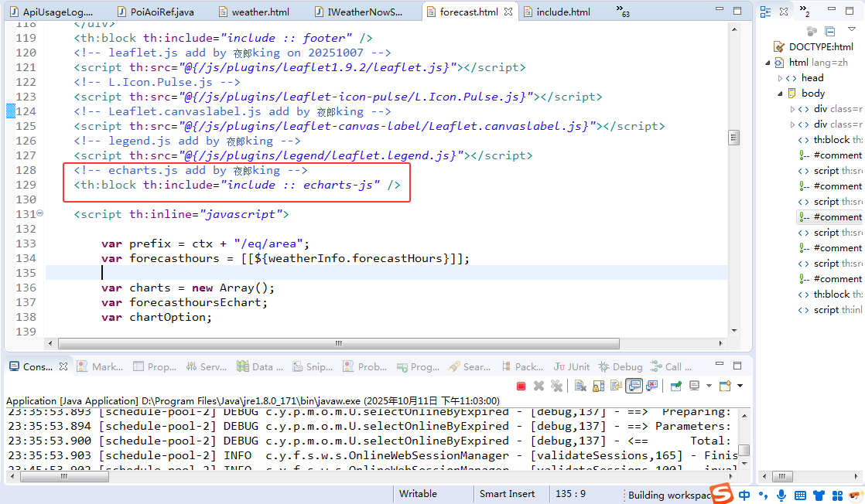Screen dimensions: 865x504
Task: Switch to the include.html tab
Action: [556, 12]
